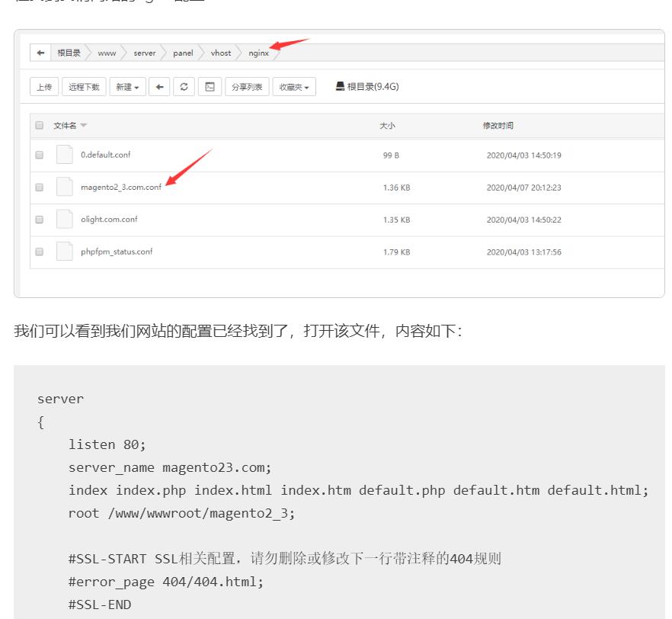Select the magento2_3.com.conf checkbox
Viewport: 672px width, 619px height.
[40, 188]
